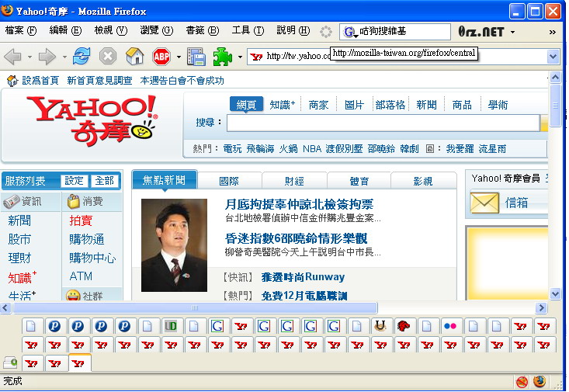This screenshot has width=569, height=392.
Task: Click the Back arrow navigation button
Action: [13, 56]
